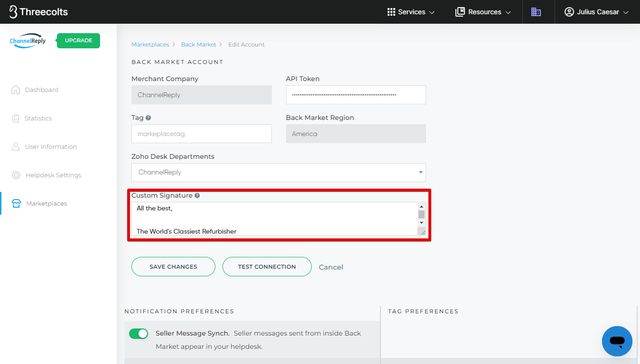This screenshot has height=364, width=640.
Task: Click SAVE CHANGES button
Action: pyautogui.click(x=173, y=266)
